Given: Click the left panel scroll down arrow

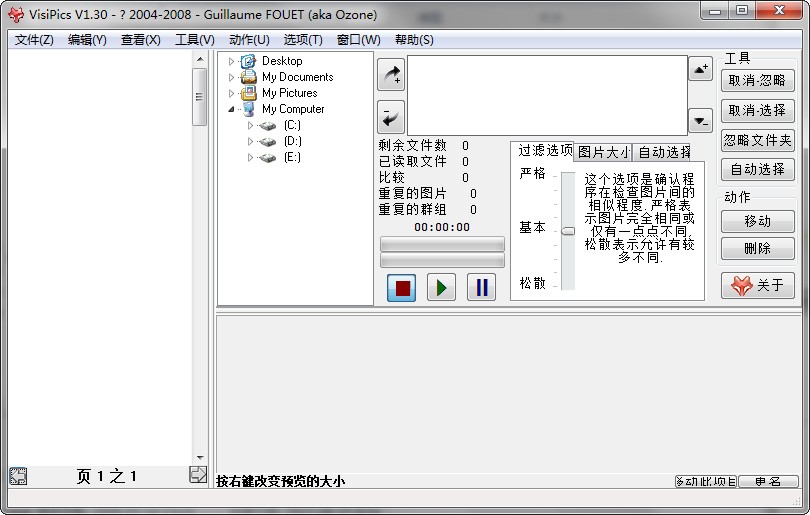Looking at the screenshot, I should coord(200,458).
